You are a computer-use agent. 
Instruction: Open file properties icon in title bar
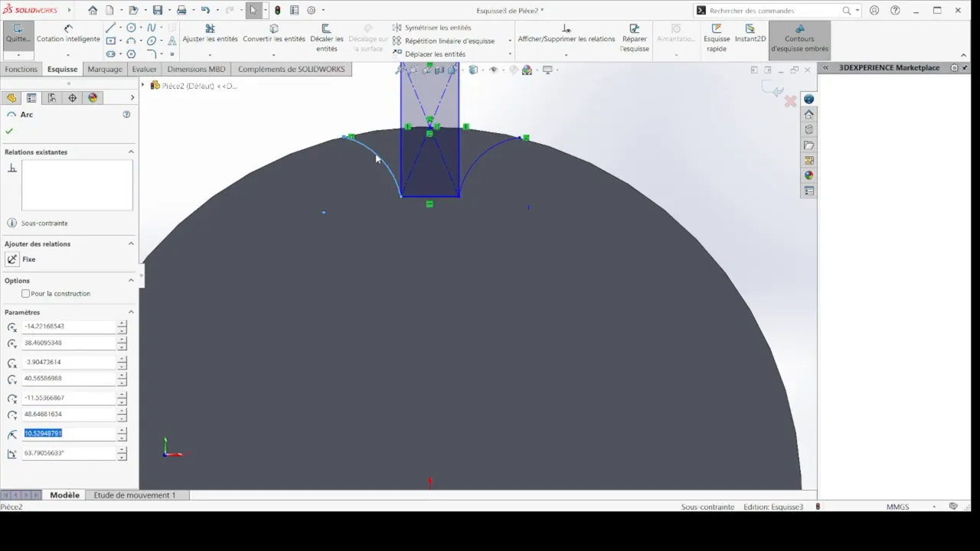click(x=294, y=11)
